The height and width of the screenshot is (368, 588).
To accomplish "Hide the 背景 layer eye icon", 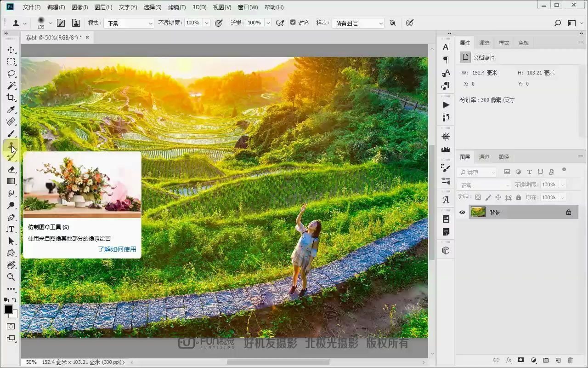I will pyautogui.click(x=462, y=213).
